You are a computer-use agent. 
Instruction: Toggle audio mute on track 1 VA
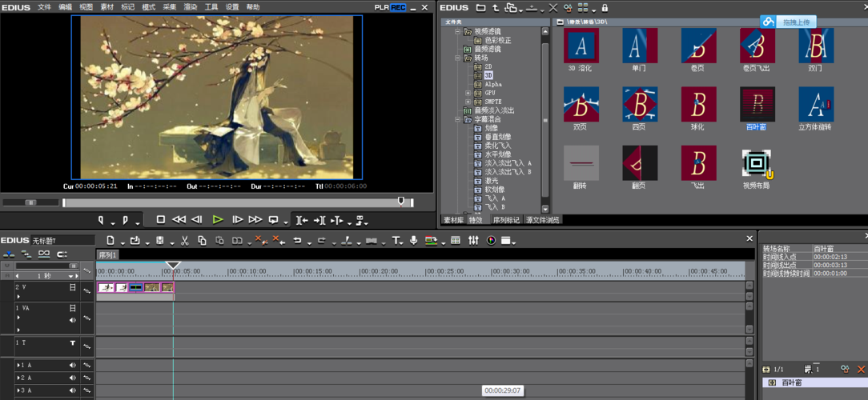click(73, 320)
